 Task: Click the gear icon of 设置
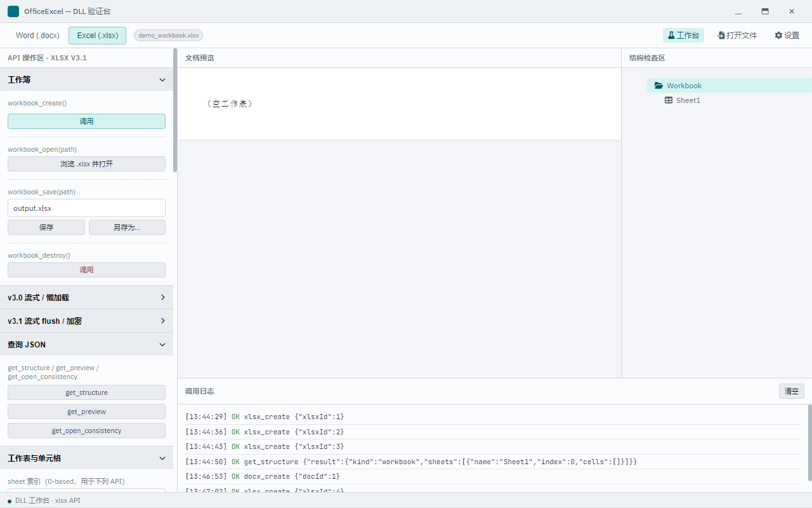(x=778, y=36)
